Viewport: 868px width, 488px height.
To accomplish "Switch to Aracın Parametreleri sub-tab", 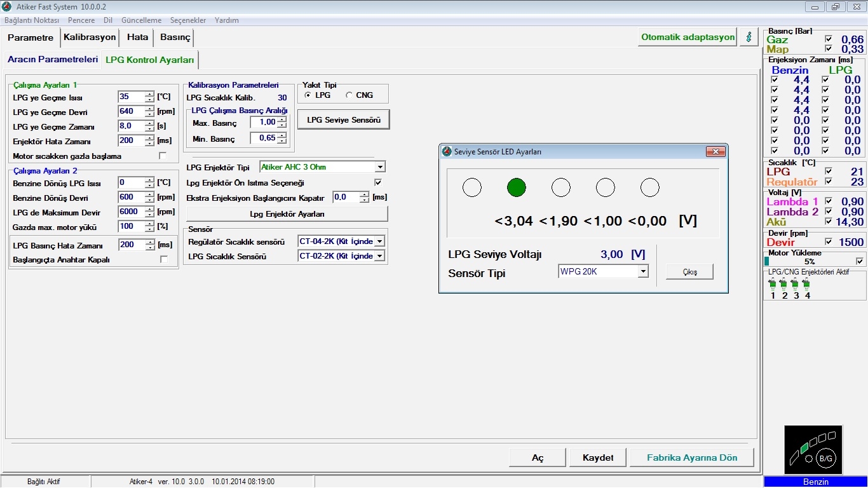I will pyautogui.click(x=53, y=60).
